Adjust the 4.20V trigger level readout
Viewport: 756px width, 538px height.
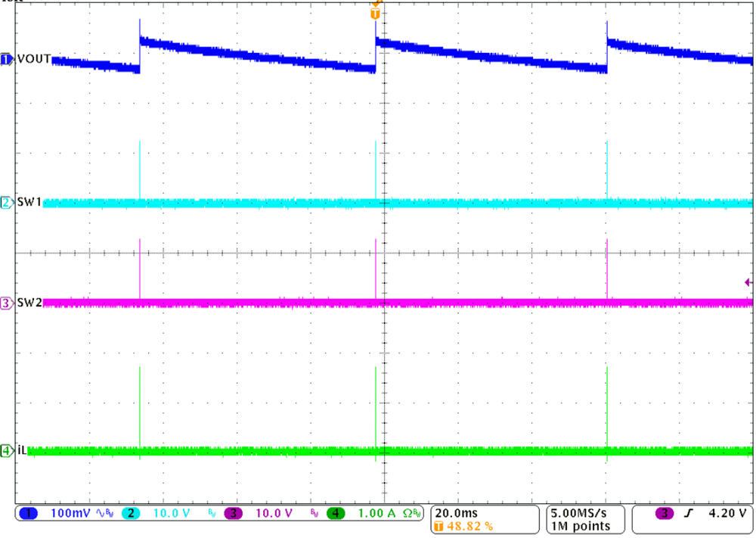[726, 514]
